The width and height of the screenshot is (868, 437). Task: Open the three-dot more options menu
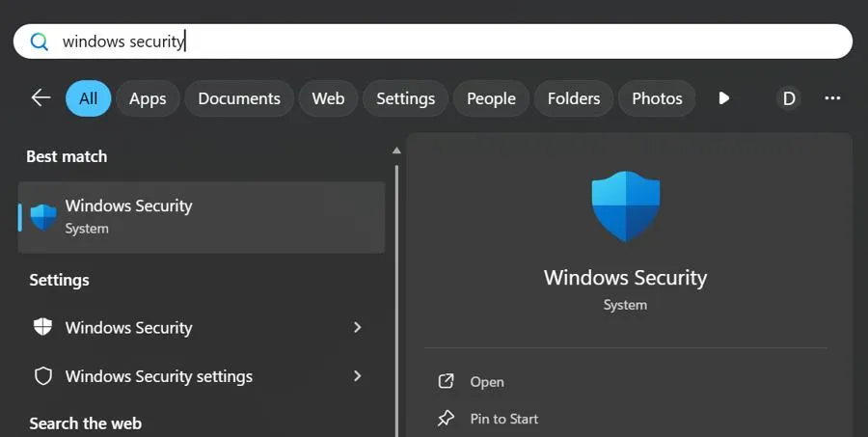[833, 98]
